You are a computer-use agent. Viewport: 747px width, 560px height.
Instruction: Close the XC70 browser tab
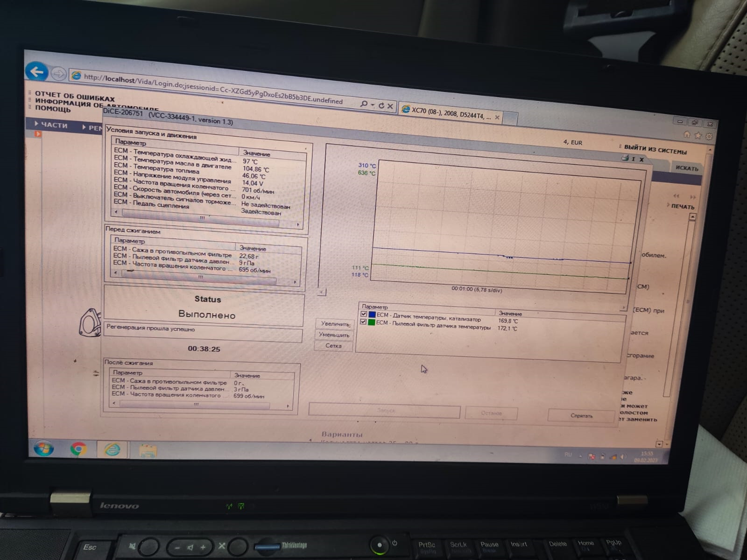point(497,117)
